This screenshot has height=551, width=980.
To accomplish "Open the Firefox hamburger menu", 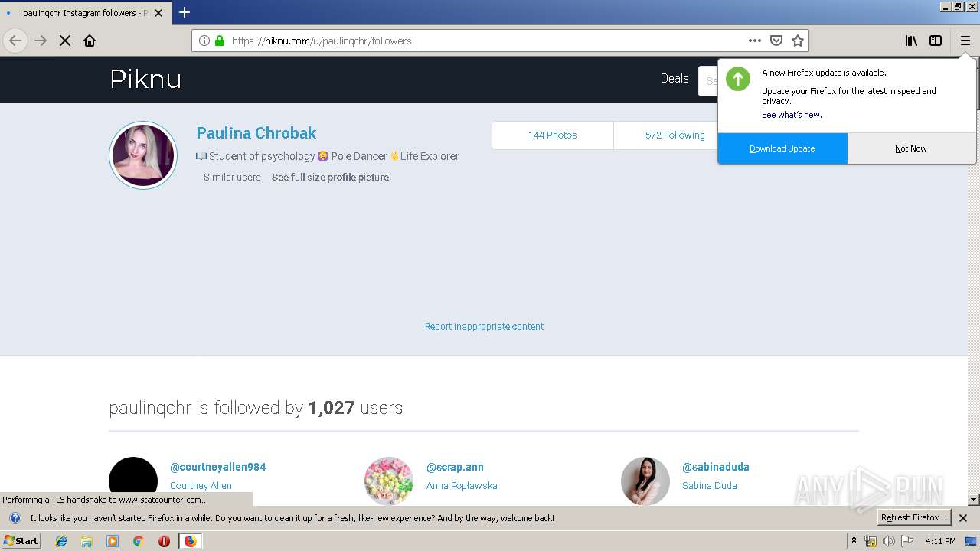I will coord(965,41).
